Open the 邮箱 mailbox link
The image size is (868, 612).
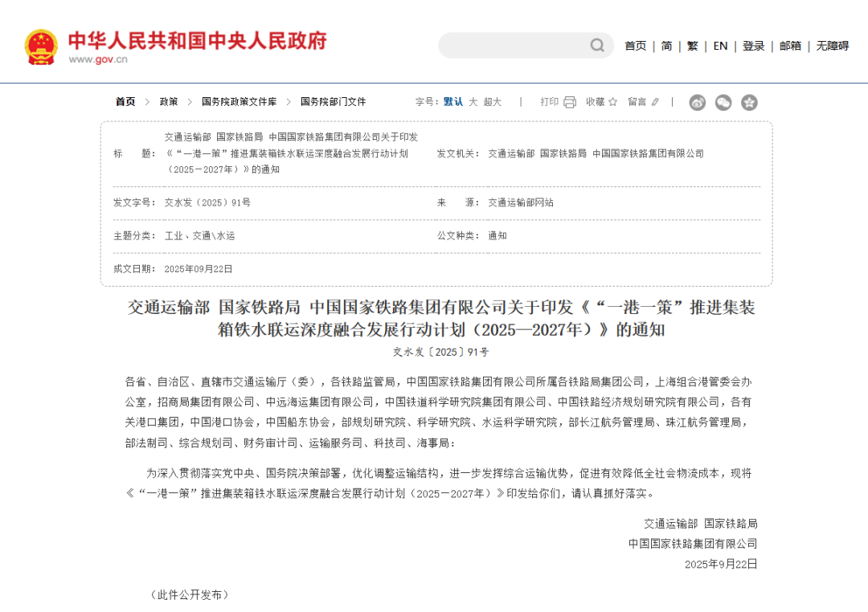[791, 46]
